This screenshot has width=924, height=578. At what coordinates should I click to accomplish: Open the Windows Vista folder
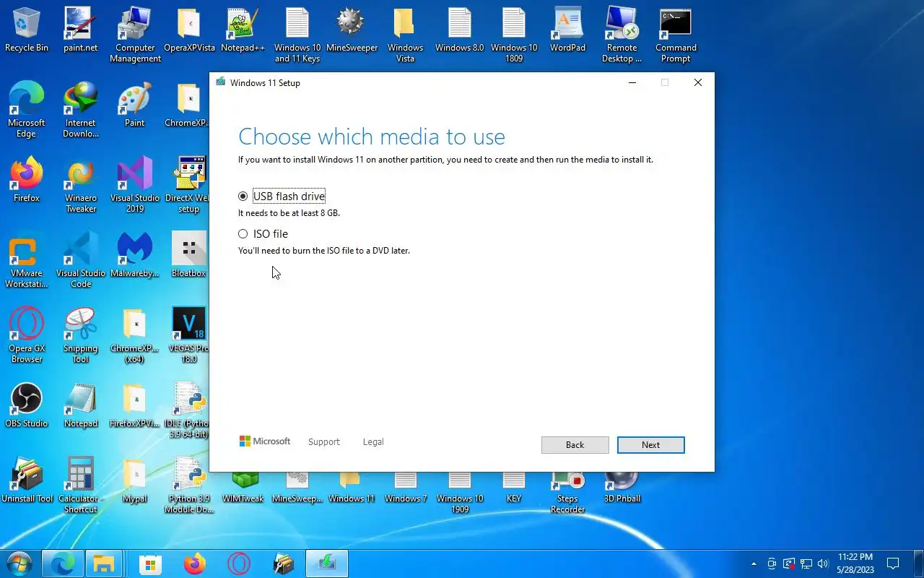click(405, 35)
